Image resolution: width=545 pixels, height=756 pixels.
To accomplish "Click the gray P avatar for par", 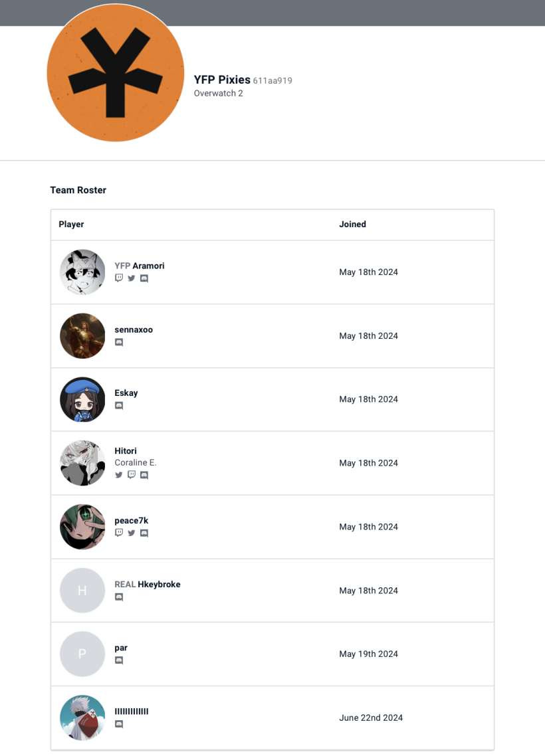I will click(x=82, y=654).
